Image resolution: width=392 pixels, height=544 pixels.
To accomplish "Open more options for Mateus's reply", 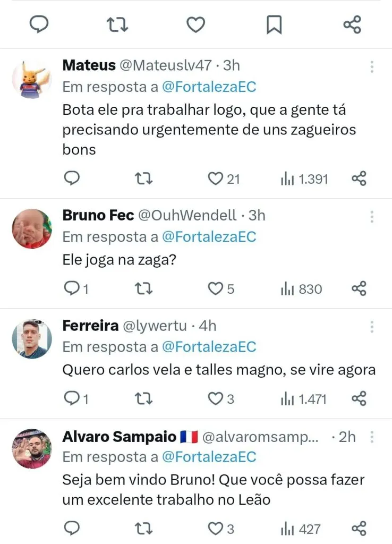I will [372, 66].
